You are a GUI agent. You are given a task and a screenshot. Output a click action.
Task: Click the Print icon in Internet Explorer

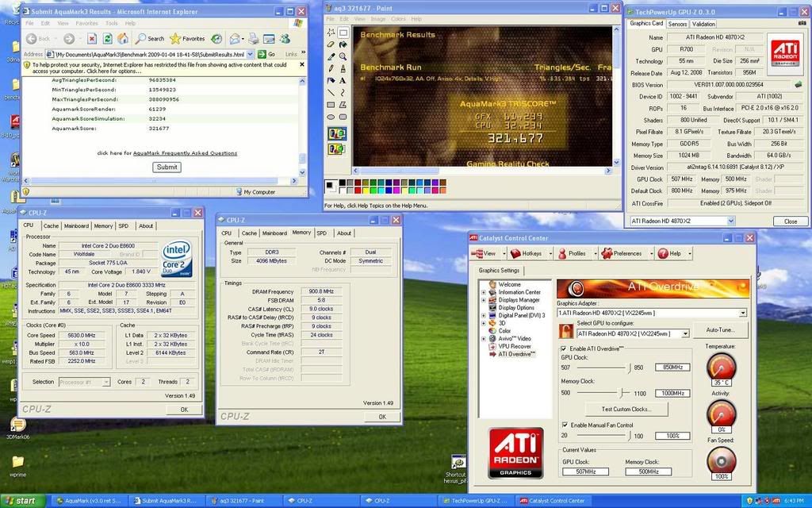(253, 38)
